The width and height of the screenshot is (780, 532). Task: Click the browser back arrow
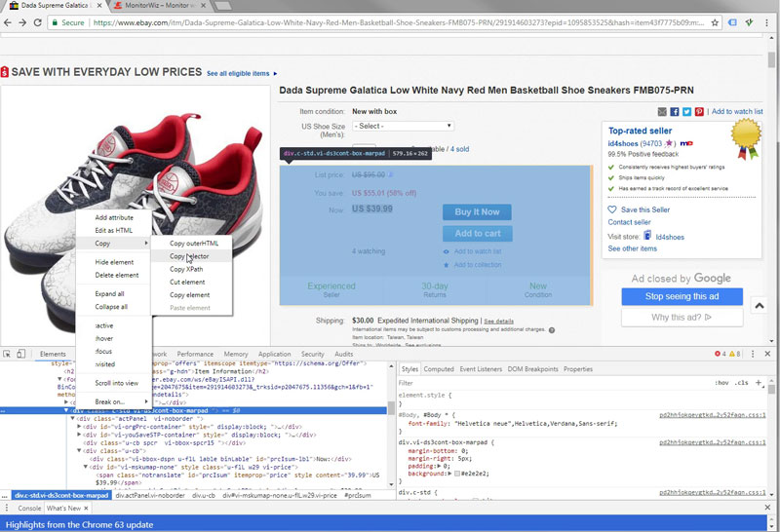[8, 22]
